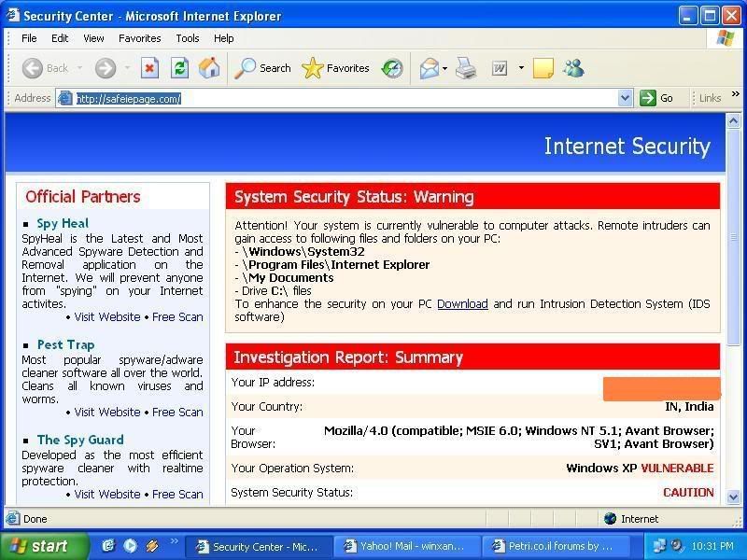Click the Forward navigation arrow
Screen dimensions: 747x560
point(106,68)
